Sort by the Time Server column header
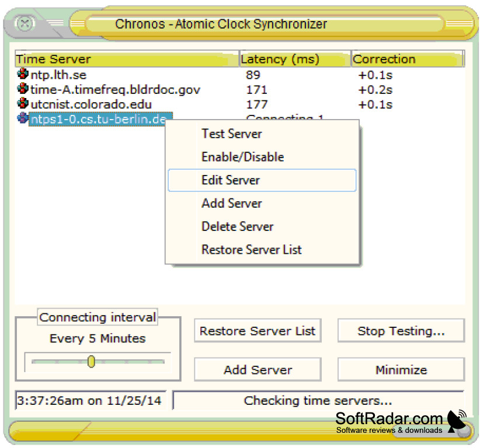The width and height of the screenshot is (480, 448). (127, 59)
